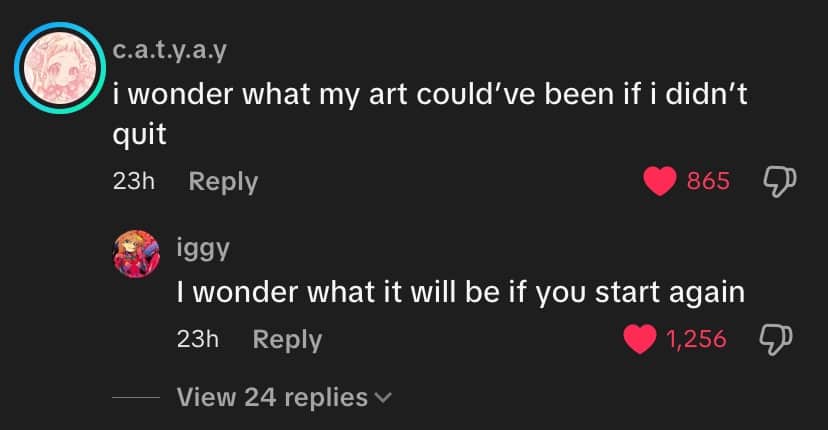Reply to iggy's comment
Image resolution: width=828 pixels, height=430 pixels.
[x=287, y=339]
